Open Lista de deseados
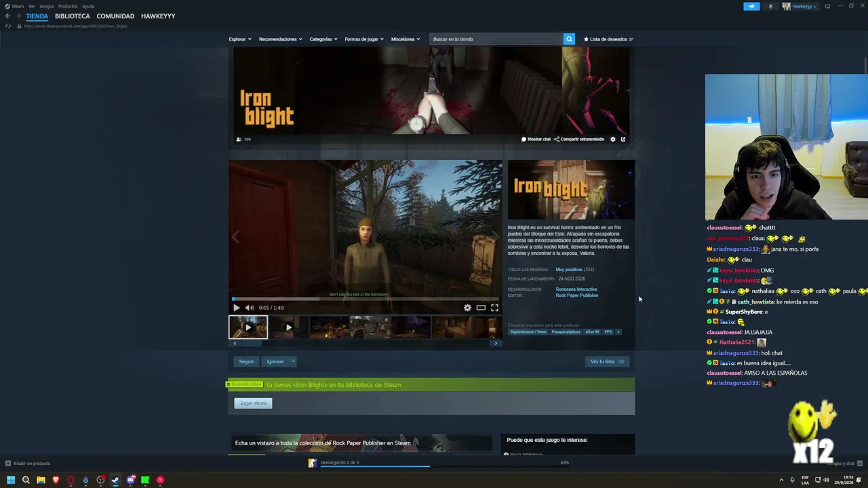The width and height of the screenshot is (868, 488). point(608,39)
